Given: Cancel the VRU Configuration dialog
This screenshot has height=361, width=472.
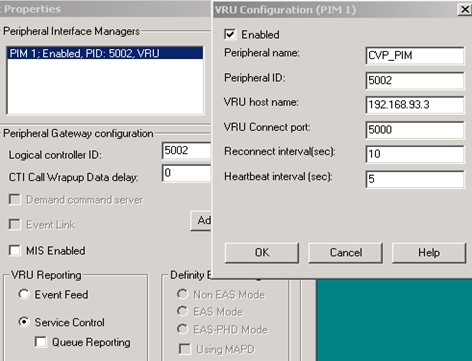Looking at the screenshot, I should point(345,253).
